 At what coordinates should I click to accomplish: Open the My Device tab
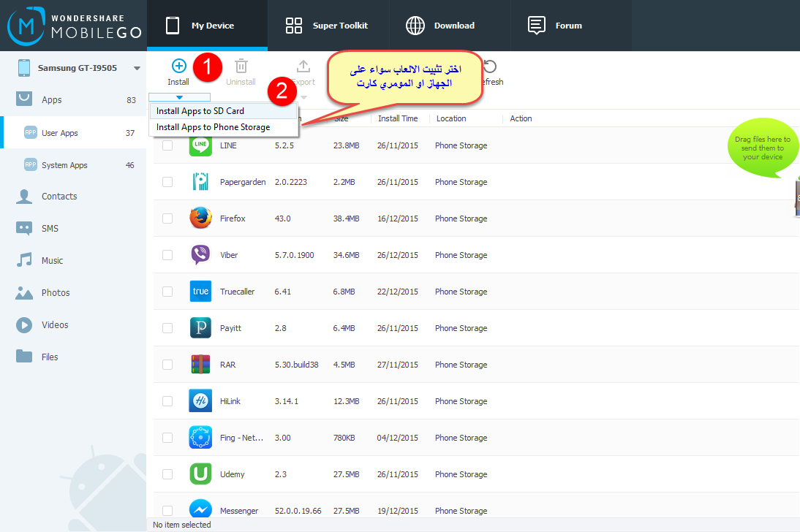click(x=207, y=26)
